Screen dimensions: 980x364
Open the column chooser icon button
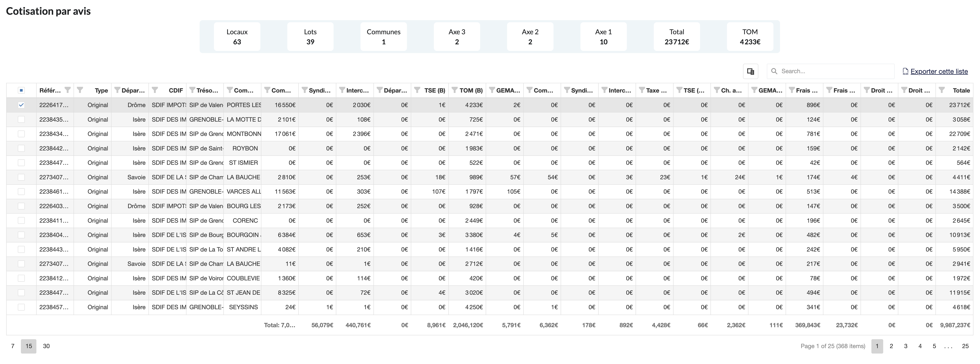pos(750,71)
